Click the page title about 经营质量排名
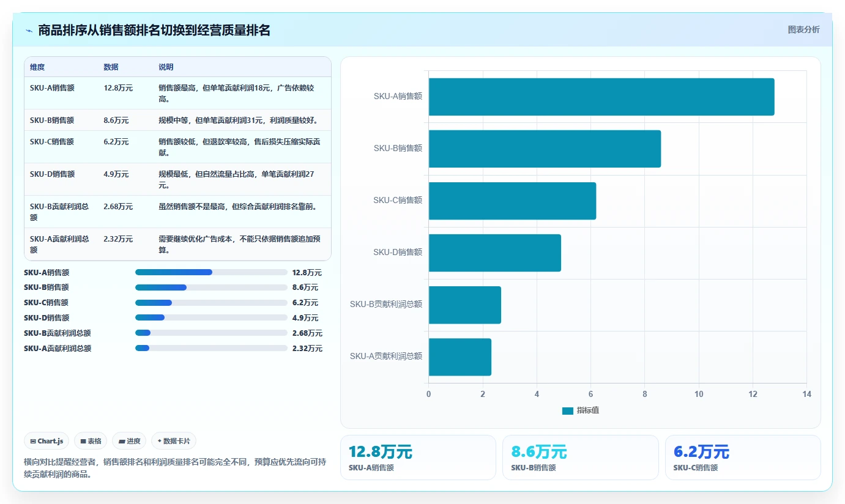This screenshot has height=504, width=845. (154, 31)
